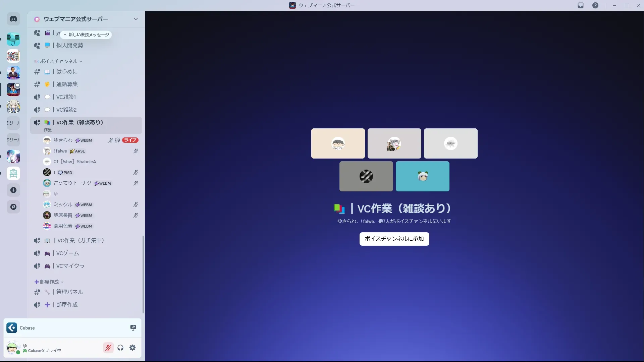Open the inbox icon in title bar
This screenshot has width=644, height=362.
[581, 5]
